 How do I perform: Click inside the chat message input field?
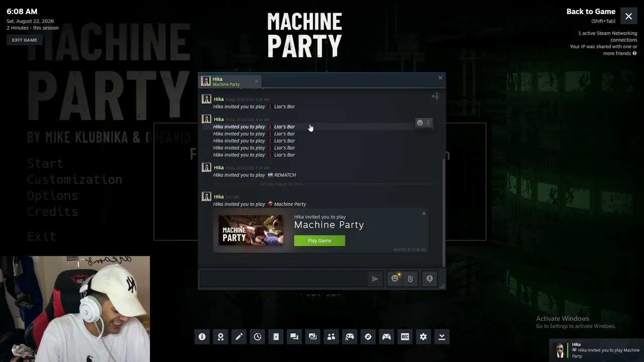click(x=284, y=279)
